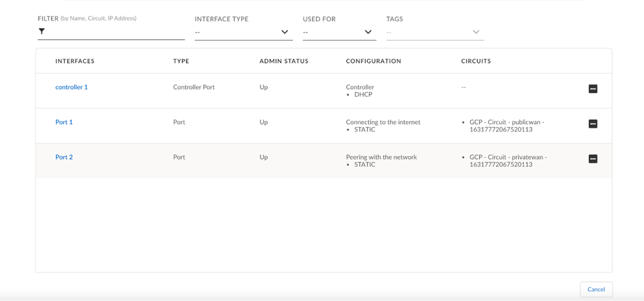
Task: Expand the Used For dropdown
Action: [x=339, y=32]
